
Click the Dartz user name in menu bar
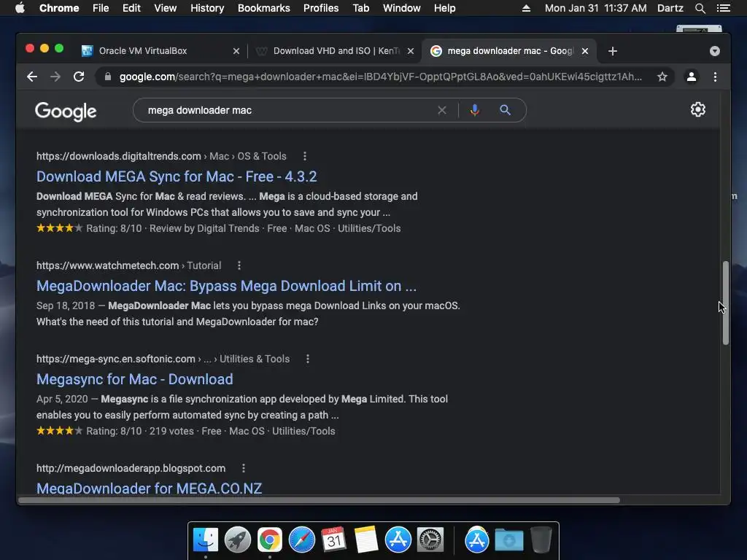(x=670, y=8)
